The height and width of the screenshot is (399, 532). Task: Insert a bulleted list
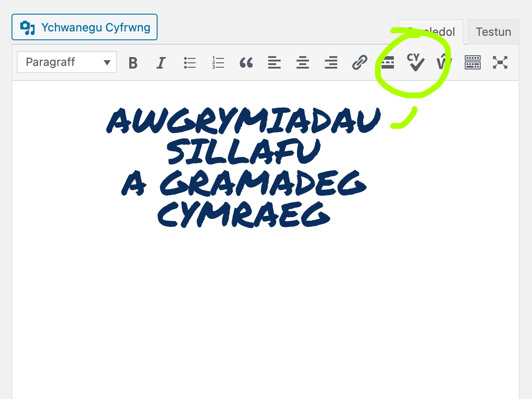coord(189,63)
